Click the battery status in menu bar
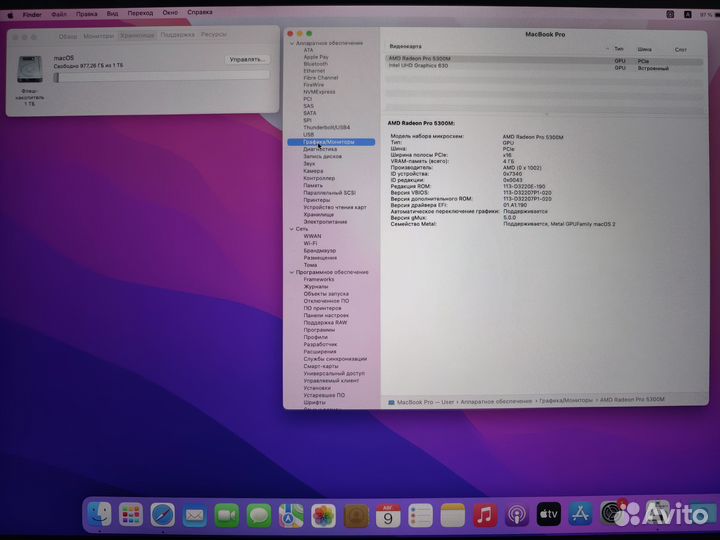The height and width of the screenshot is (540, 720). point(709,15)
